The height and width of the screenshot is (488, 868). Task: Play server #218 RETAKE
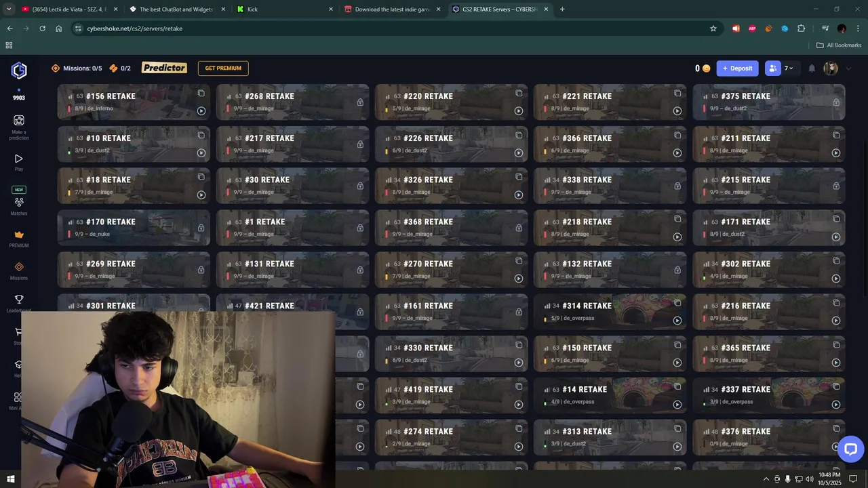pos(677,237)
